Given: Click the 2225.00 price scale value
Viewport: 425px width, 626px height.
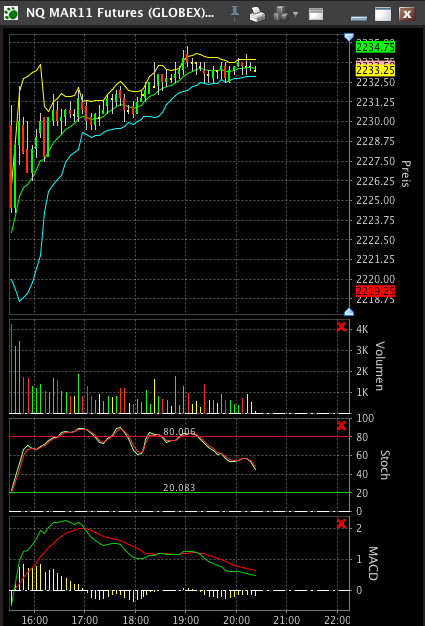Looking at the screenshot, I should [375, 200].
